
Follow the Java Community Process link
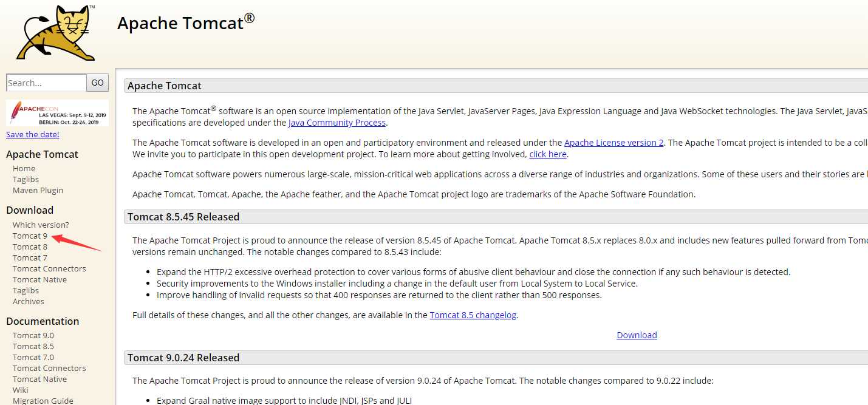[337, 123]
